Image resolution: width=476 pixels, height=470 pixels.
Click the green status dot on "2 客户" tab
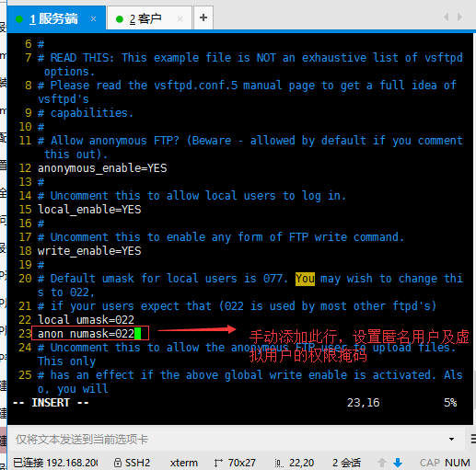[120, 19]
